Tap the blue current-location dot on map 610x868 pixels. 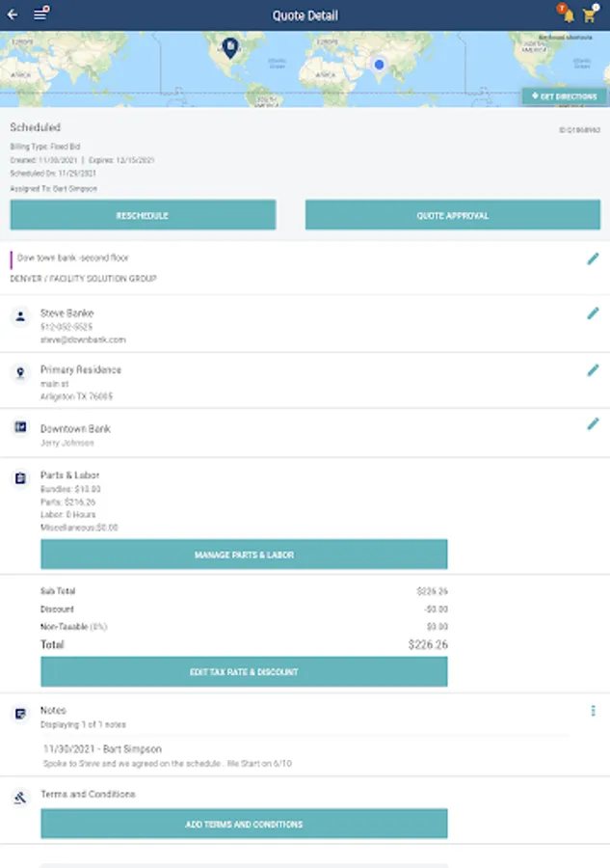click(x=380, y=65)
